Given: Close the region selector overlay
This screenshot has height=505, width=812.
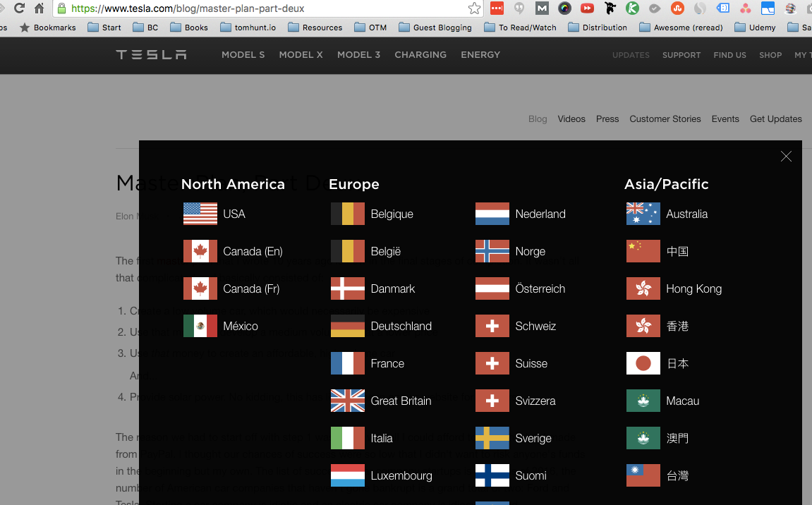Looking at the screenshot, I should (x=786, y=156).
